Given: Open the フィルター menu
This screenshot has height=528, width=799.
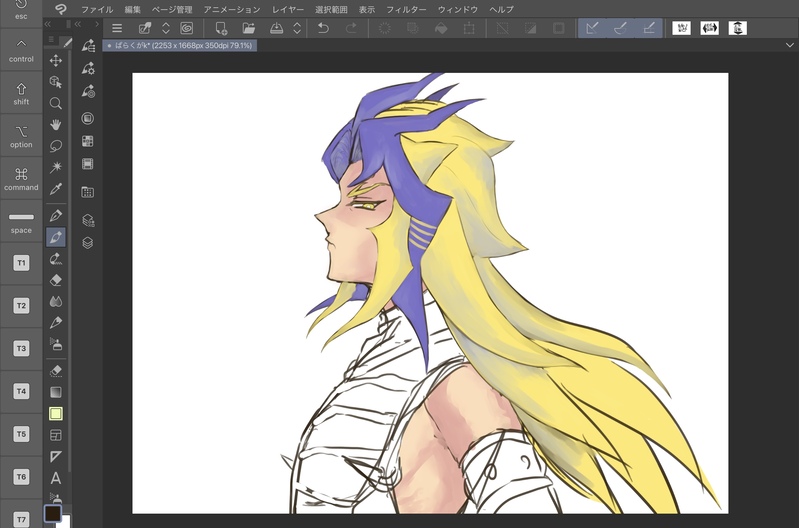Looking at the screenshot, I should pyautogui.click(x=407, y=9).
